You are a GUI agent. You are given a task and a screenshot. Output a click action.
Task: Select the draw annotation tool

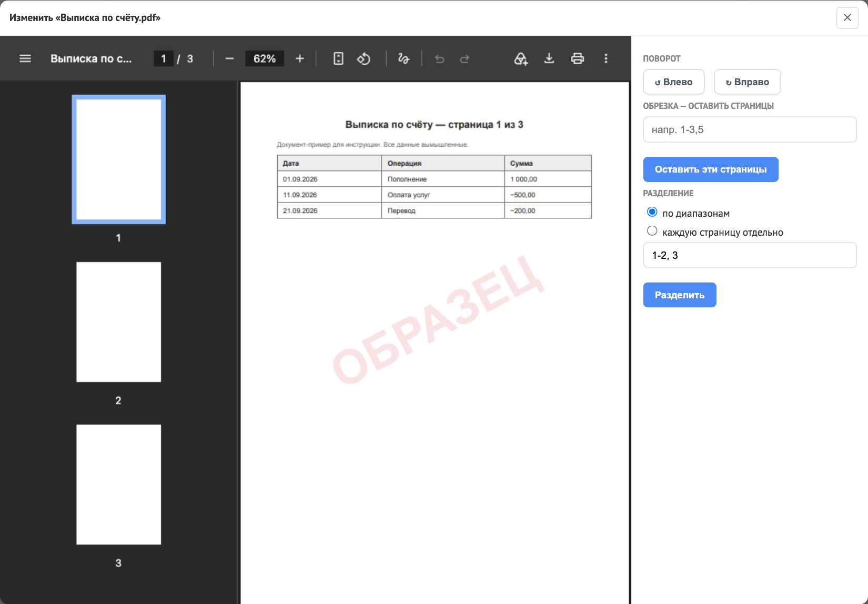pyautogui.click(x=403, y=58)
